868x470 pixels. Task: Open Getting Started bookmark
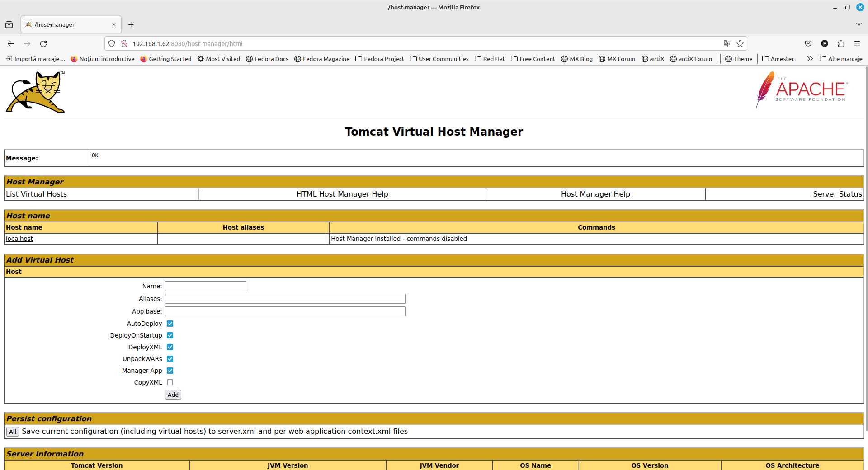166,59
